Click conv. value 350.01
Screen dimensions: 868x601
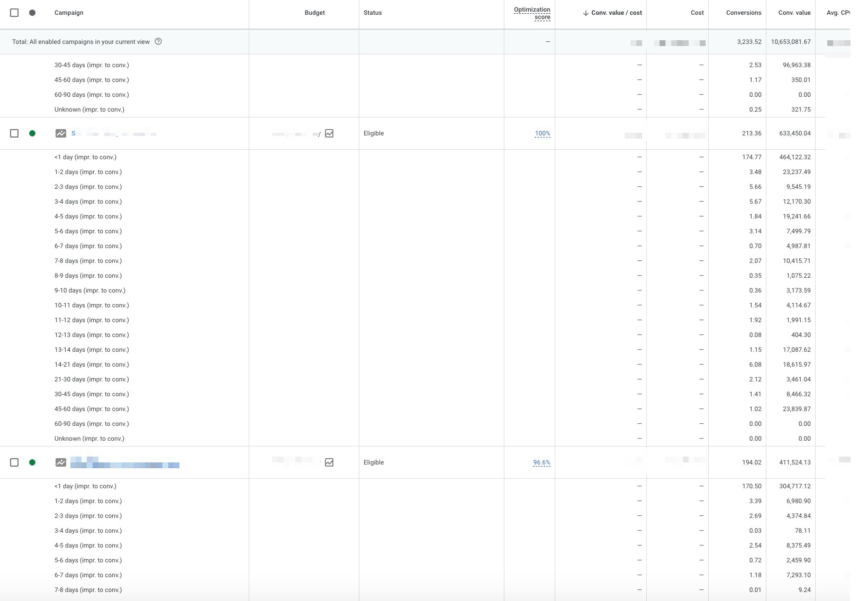[801, 80]
